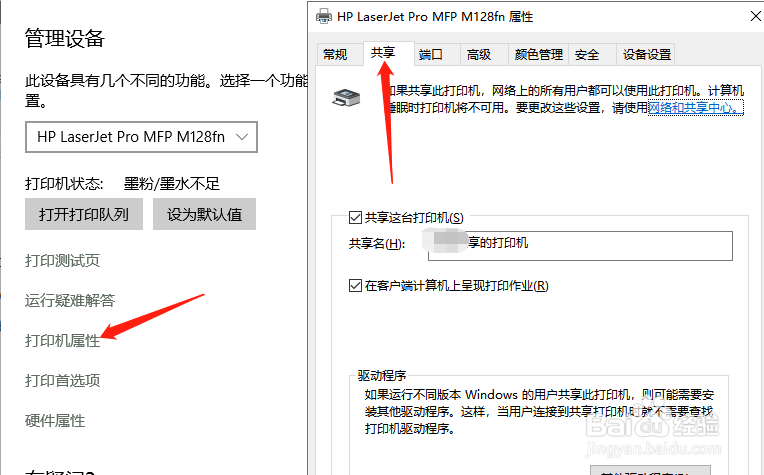This screenshot has height=475, width=764.
Task: Click the 驱动程序 group label
Action: [382, 376]
